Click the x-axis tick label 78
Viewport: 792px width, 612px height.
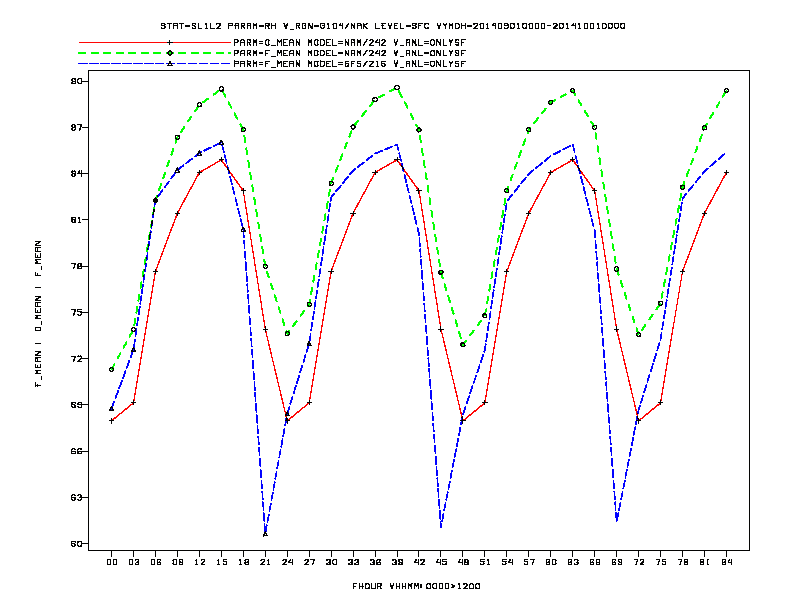pyautogui.click(x=682, y=562)
